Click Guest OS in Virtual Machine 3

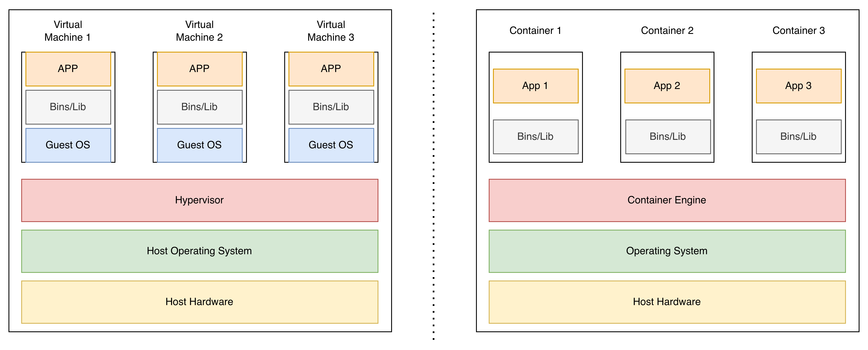tap(331, 145)
